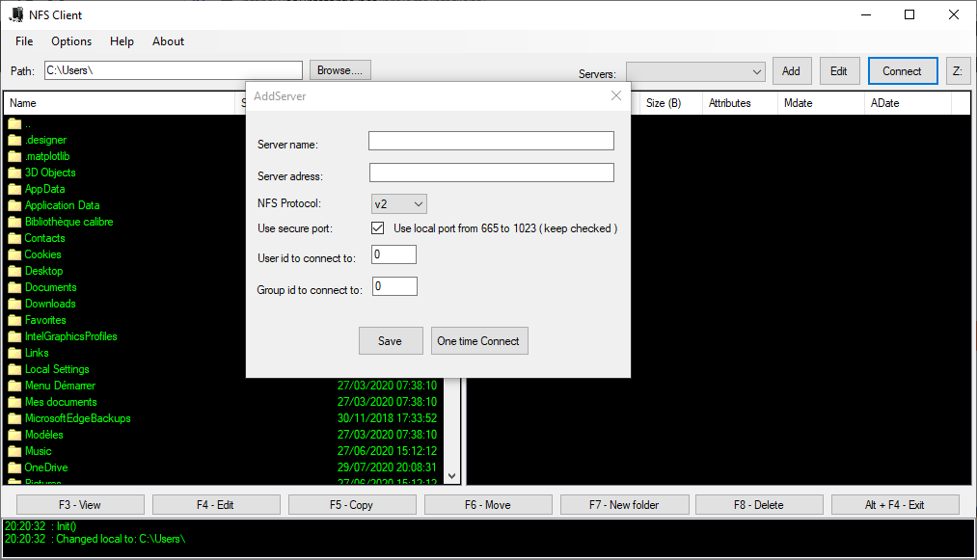Image resolution: width=977 pixels, height=560 pixels.
Task: Select the Contacts folder icon
Action: (x=14, y=238)
